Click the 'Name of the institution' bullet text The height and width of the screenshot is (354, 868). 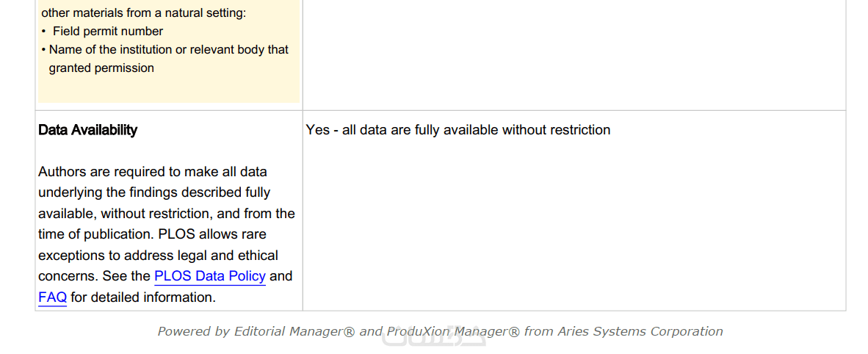pos(169,49)
